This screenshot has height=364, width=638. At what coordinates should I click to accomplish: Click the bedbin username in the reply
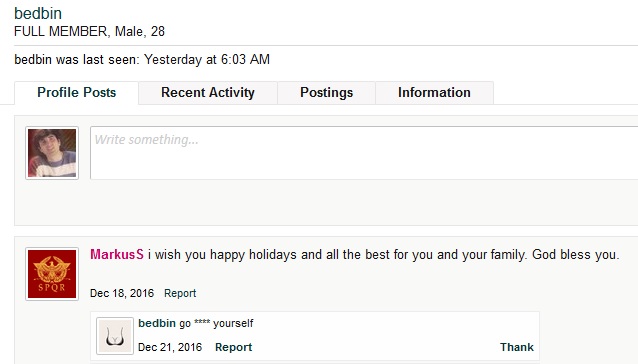157,323
